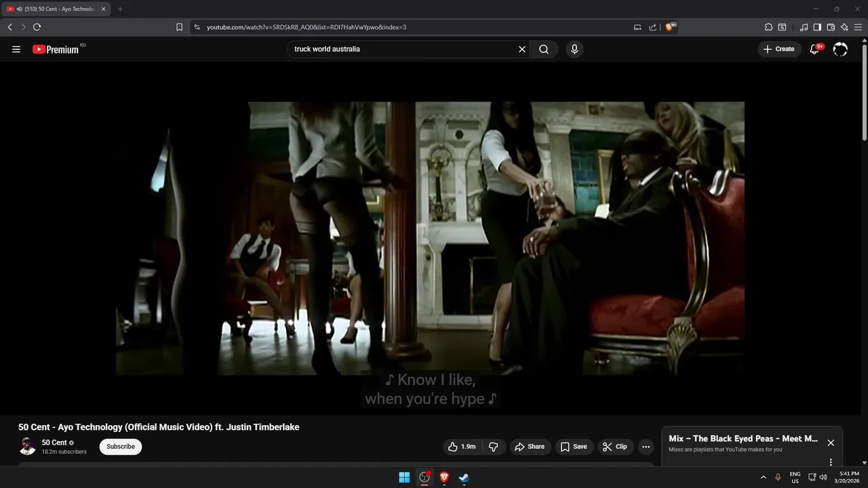Viewport: 868px width, 488px height.
Task: Go to the YouTube Premium home logo
Action: [56, 49]
